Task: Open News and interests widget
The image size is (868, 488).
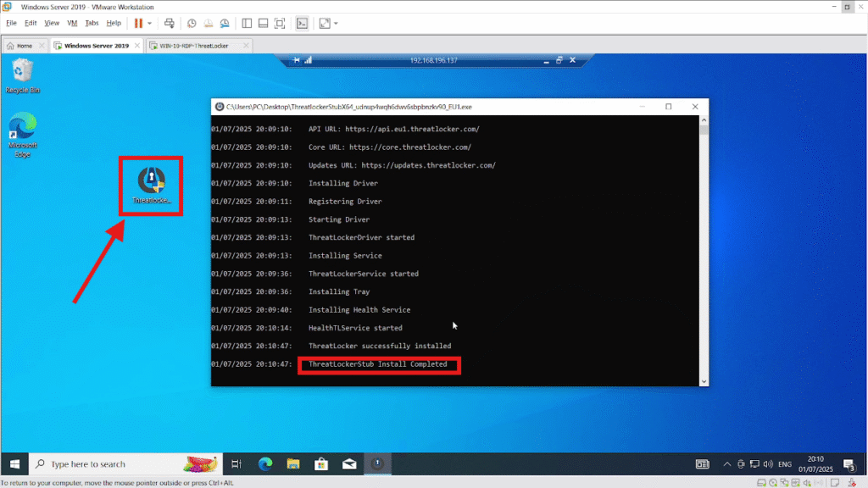Action: (x=703, y=464)
